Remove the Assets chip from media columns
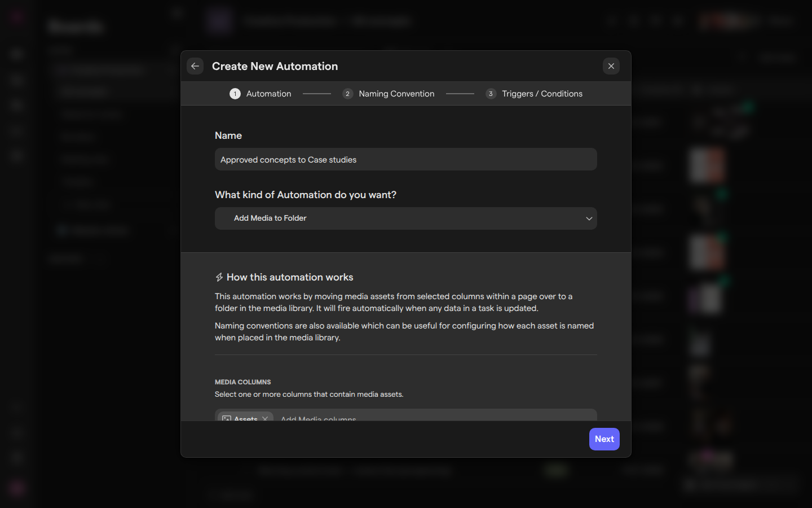 pos(265,418)
